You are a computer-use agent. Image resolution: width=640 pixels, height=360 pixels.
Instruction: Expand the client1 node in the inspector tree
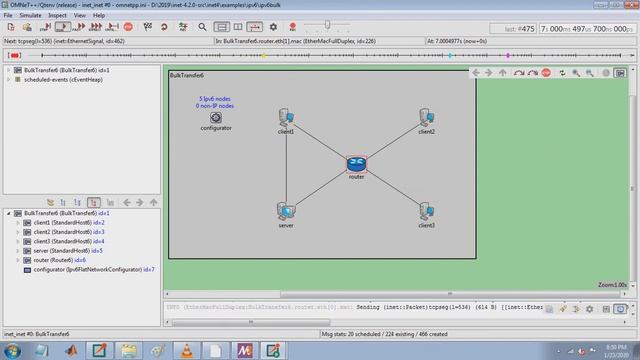tap(18, 222)
